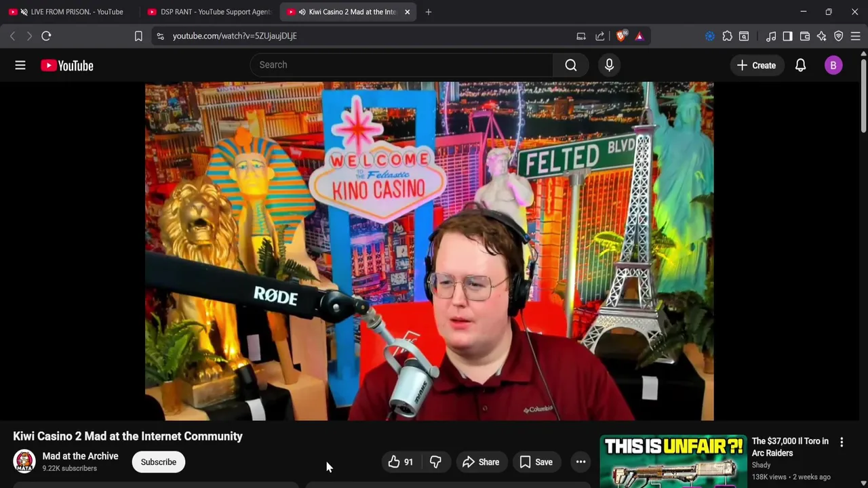Click the 9.22K subscribers text

[x=69, y=468]
